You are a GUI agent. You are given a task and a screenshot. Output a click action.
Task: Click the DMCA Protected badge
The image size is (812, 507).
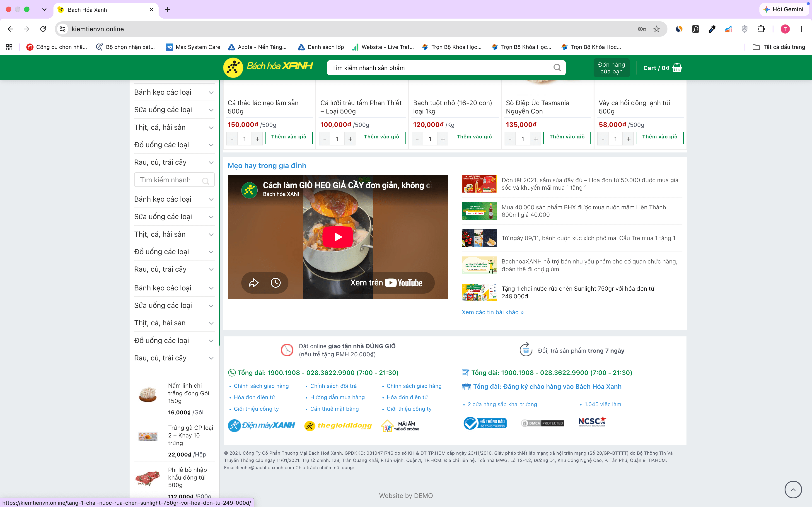click(x=542, y=423)
